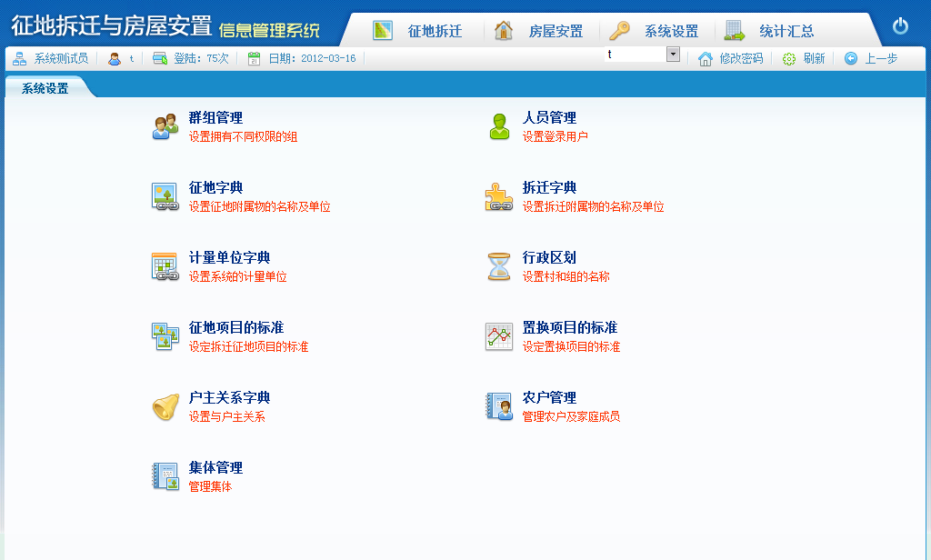Click the dropdown field showing t
This screenshot has height=560, width=931.
tap(636, 54)
